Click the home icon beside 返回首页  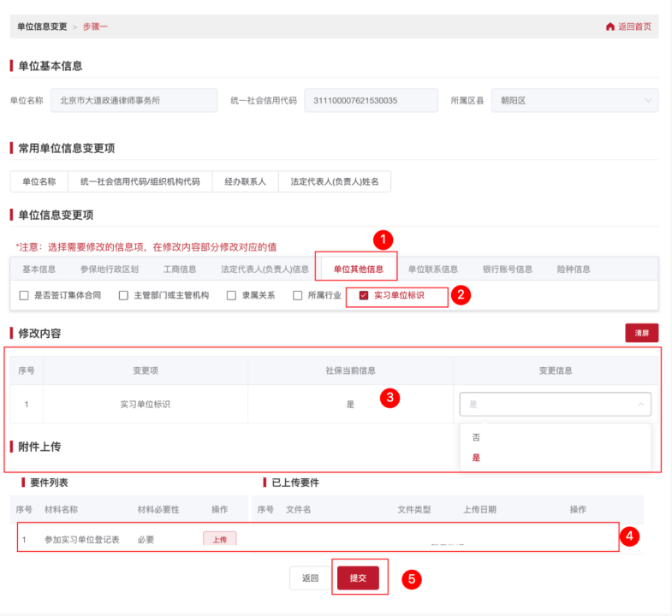[610, 27]
